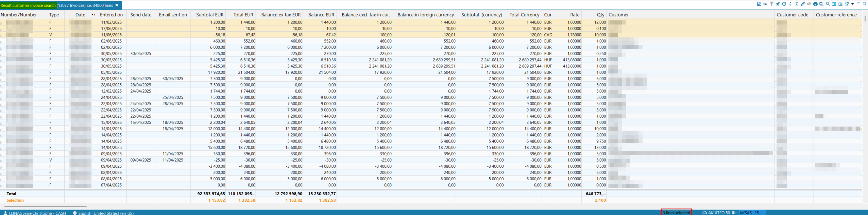Click the printer icon
The width and height of the screenshot is (868, 215).
click(x=815, y=4)
